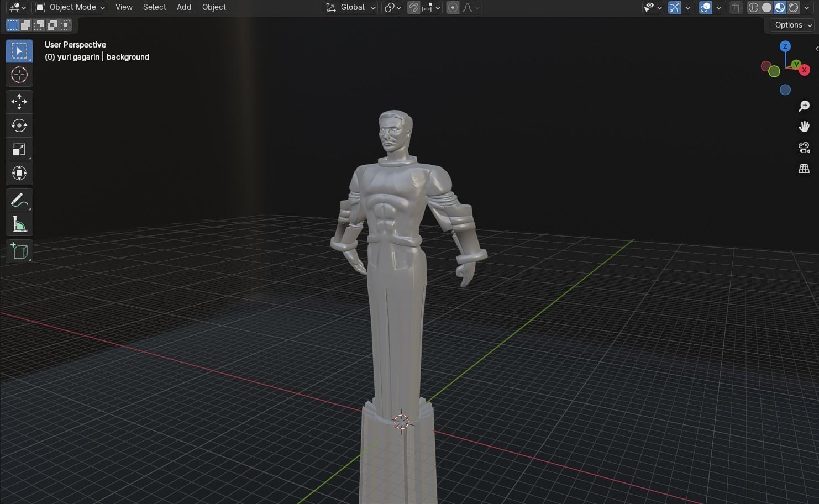Viewport: 819px width, 504px height.
Task: Set selection mode to subtract
Action: [39, 25]
